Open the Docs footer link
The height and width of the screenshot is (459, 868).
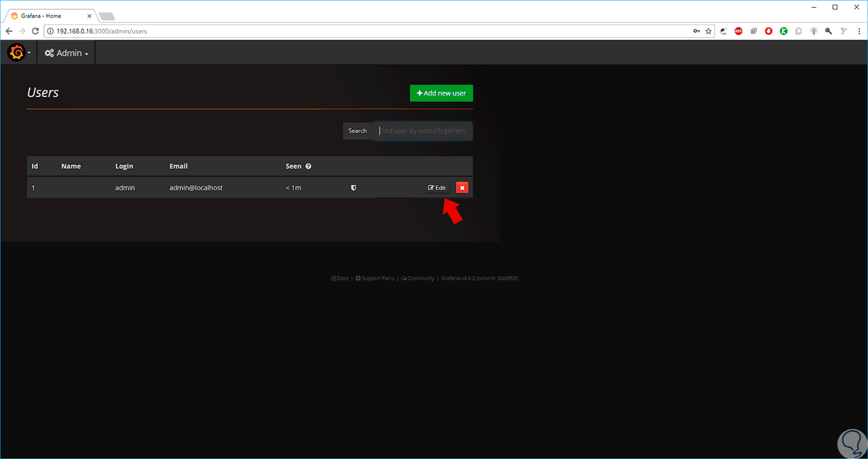(340, 278)
